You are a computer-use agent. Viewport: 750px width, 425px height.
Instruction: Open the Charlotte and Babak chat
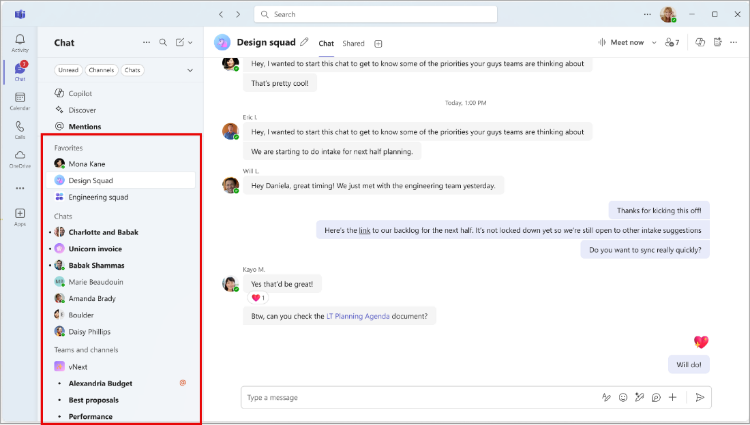click(x=121, y=232)
